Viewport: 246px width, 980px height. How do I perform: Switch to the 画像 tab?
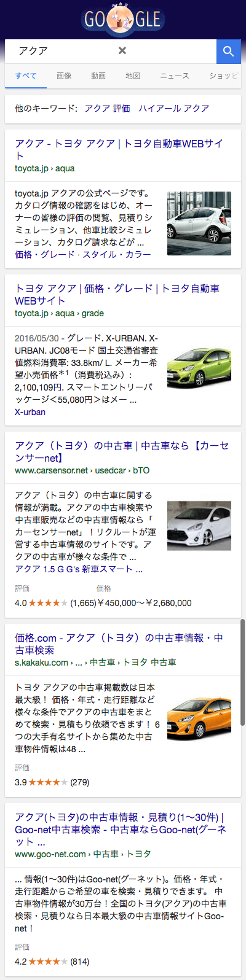(64, 76)
